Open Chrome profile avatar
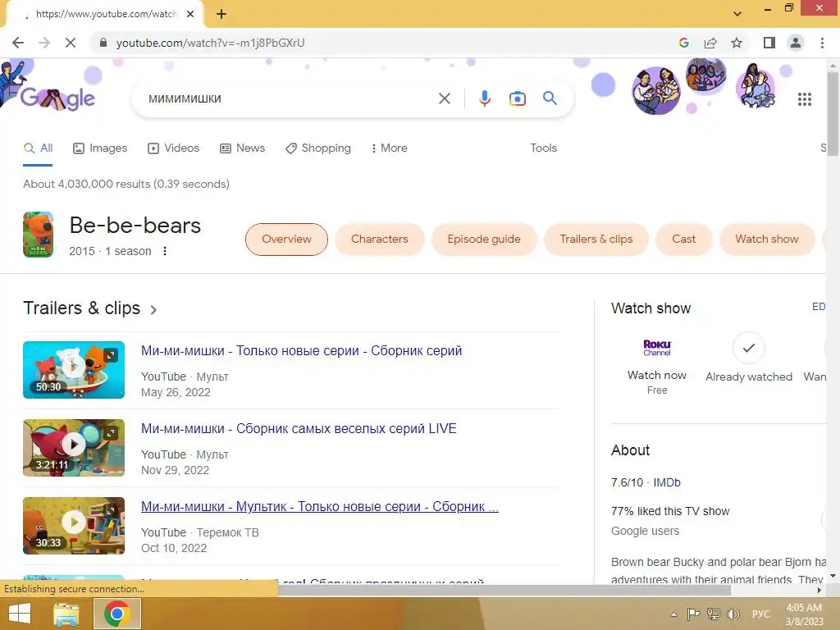 [796, 43]
